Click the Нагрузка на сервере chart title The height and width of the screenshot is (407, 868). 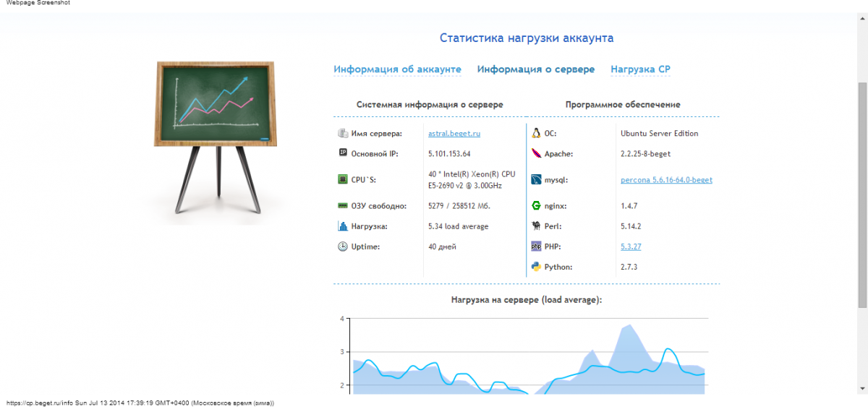point(527,299)
